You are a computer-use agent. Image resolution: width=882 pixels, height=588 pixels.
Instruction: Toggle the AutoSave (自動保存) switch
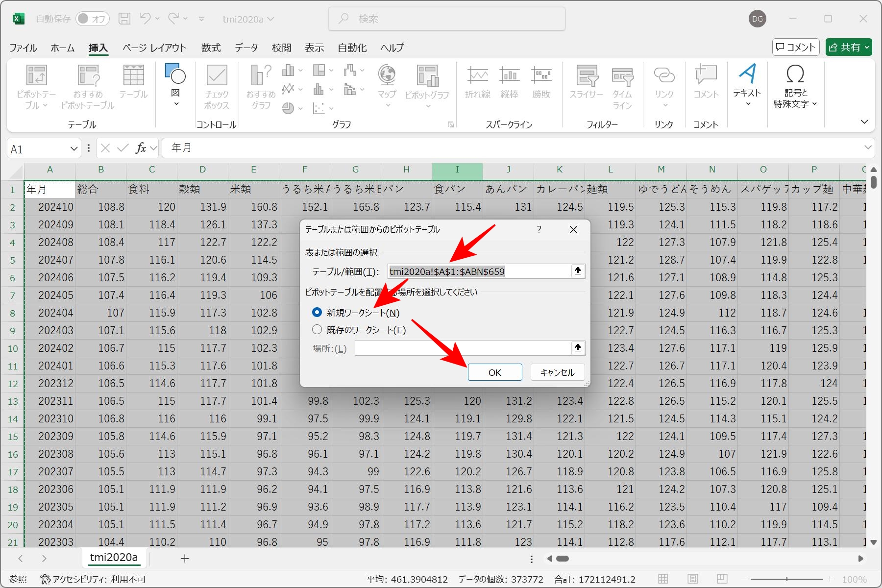[93, 19]
